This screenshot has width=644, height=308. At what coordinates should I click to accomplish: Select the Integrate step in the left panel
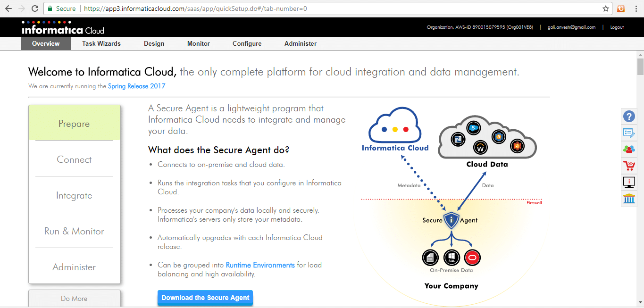click(74, 195)
